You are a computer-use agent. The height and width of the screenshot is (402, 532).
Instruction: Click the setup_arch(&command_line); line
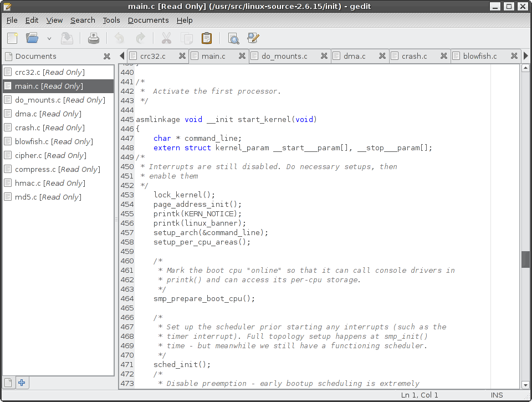211,232
